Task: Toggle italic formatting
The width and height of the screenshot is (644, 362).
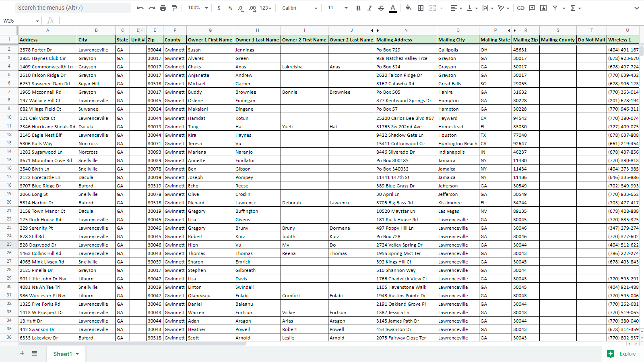Action: pyautogui.click(x=369, y=8)
